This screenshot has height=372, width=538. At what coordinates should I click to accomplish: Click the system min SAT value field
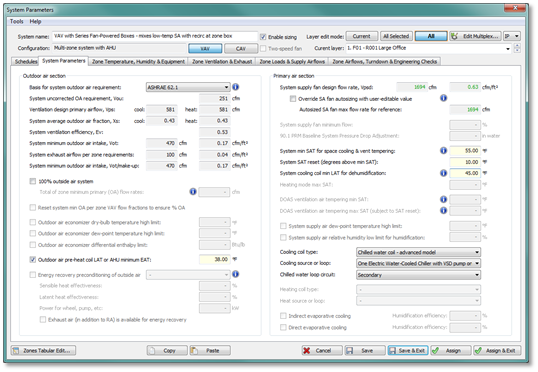click(465, 151)
